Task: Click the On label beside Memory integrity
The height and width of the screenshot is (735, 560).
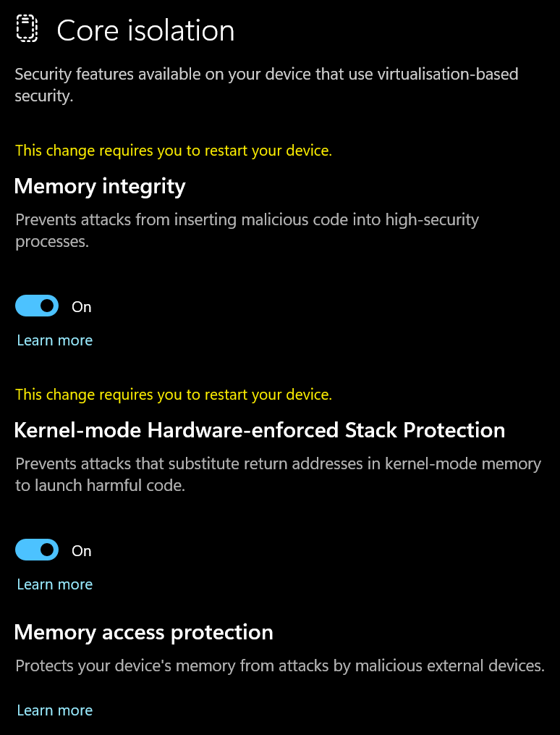Action: 82,307
